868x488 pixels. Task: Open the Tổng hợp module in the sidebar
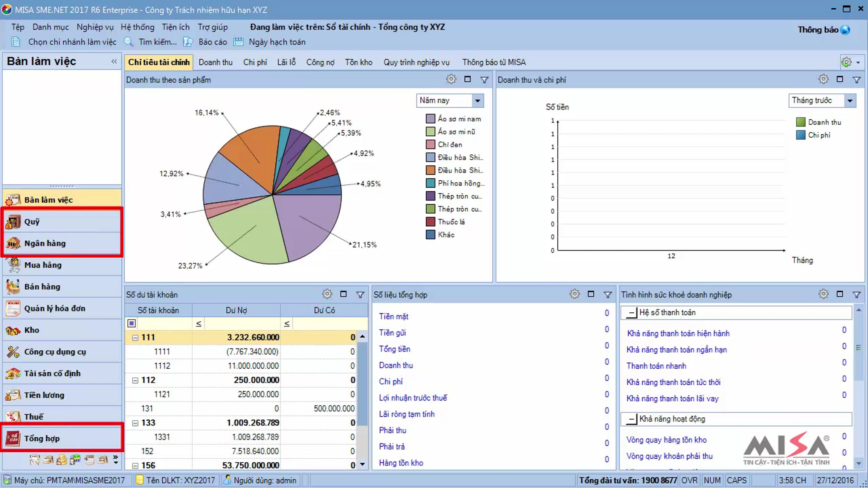[62, 438]
